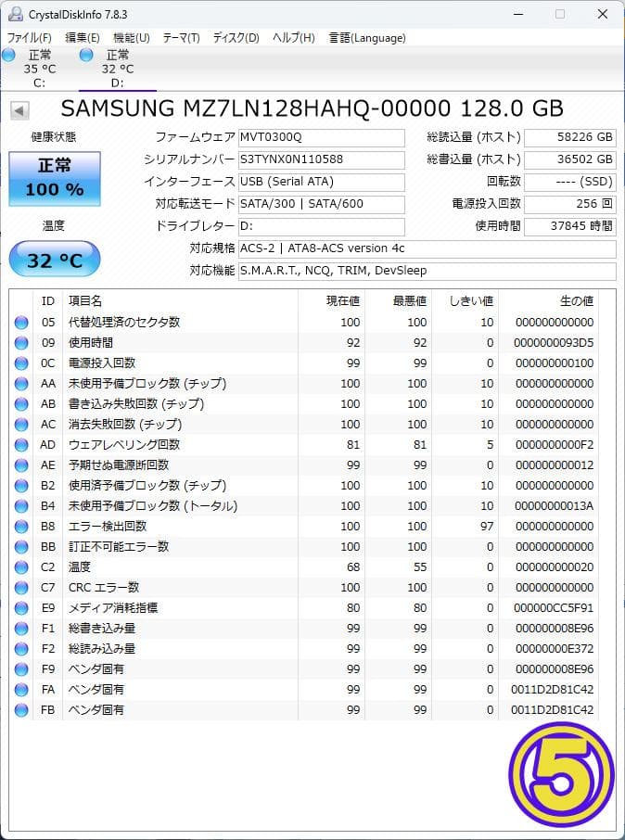Image resolution: width=625 pixels, height=840 pixels.
Task: Click status orb for FA ベンダ固有 row
Action: tap(21, 690)
